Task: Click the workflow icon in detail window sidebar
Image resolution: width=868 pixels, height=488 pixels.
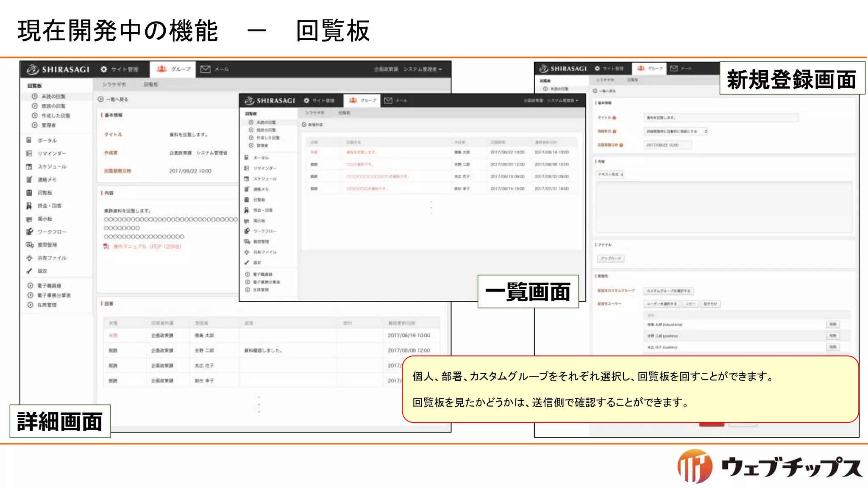Action: pos(29,232)
